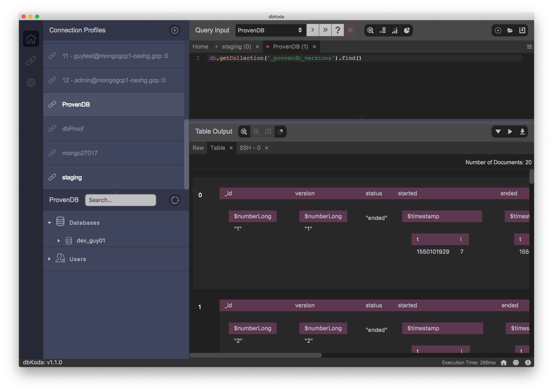Click the $timestamp label under started in document 1
Screen dimensions: 553x392
(x=423, y=328)
